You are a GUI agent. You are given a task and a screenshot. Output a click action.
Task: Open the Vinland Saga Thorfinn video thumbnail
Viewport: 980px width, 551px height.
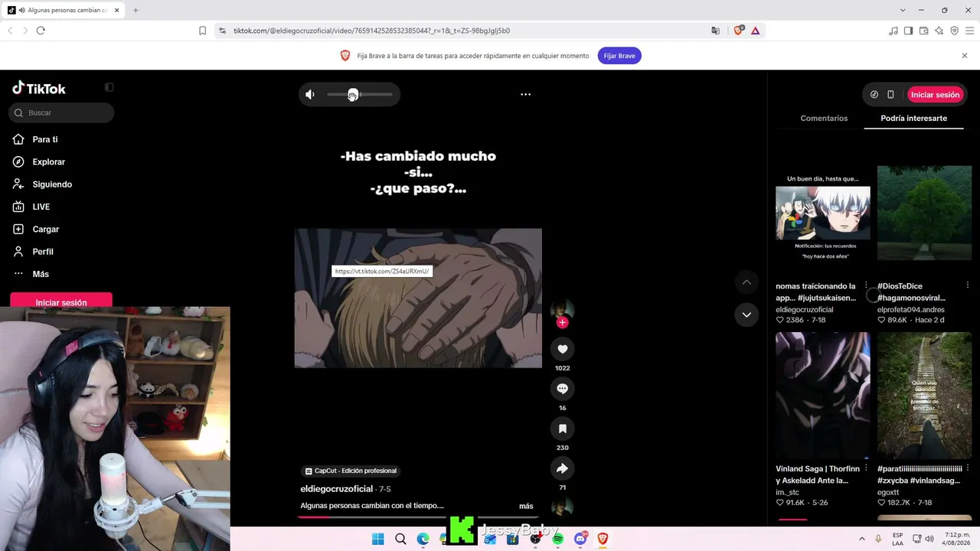pyautogui.click(x=823, y=395)
